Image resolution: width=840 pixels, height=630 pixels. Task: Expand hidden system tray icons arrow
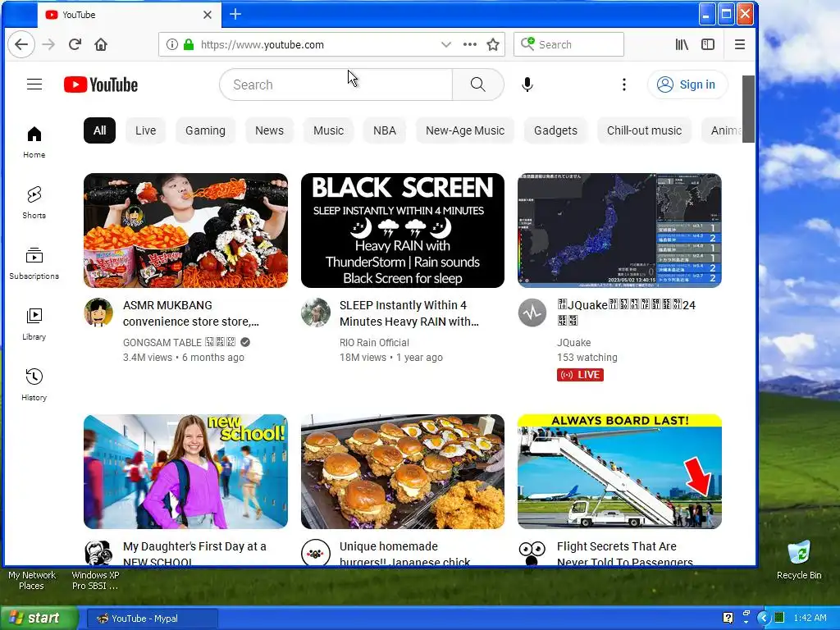coord(764,619)
